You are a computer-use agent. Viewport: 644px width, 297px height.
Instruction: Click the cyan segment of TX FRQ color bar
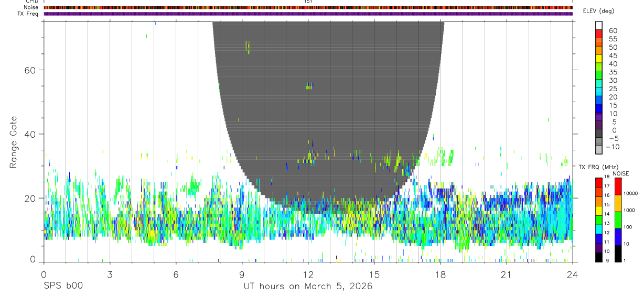(599, 229)
